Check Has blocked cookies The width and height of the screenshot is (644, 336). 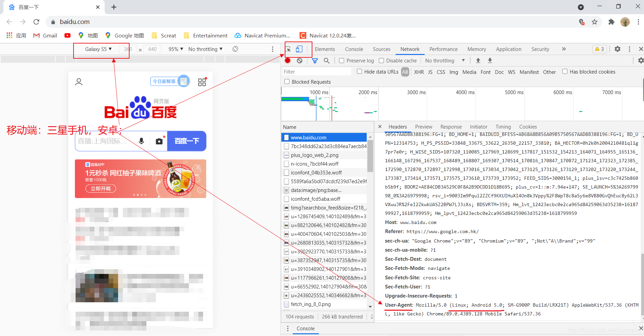click(565, 72)
